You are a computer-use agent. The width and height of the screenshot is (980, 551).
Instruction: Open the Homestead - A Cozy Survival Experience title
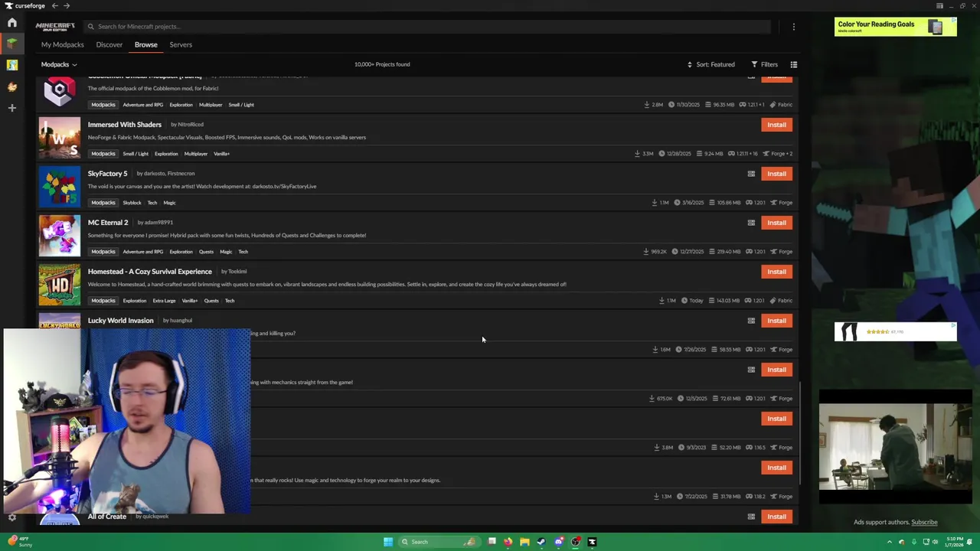click(x=150, y=271)
